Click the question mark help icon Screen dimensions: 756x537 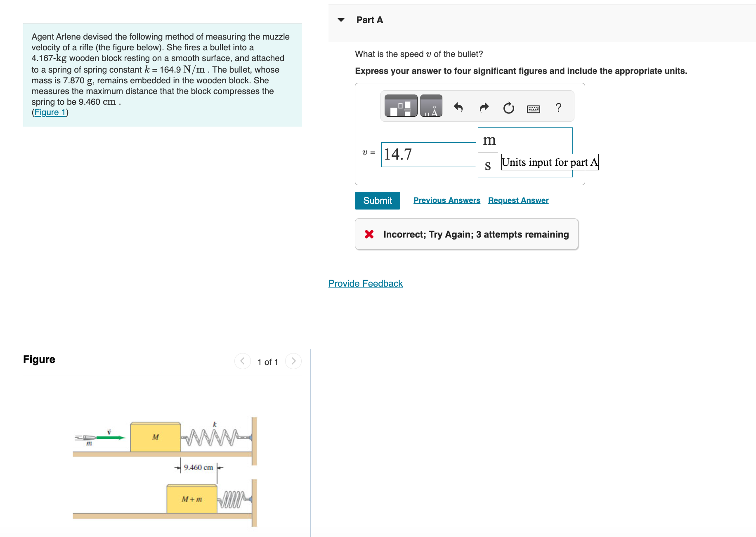point(558,107)
